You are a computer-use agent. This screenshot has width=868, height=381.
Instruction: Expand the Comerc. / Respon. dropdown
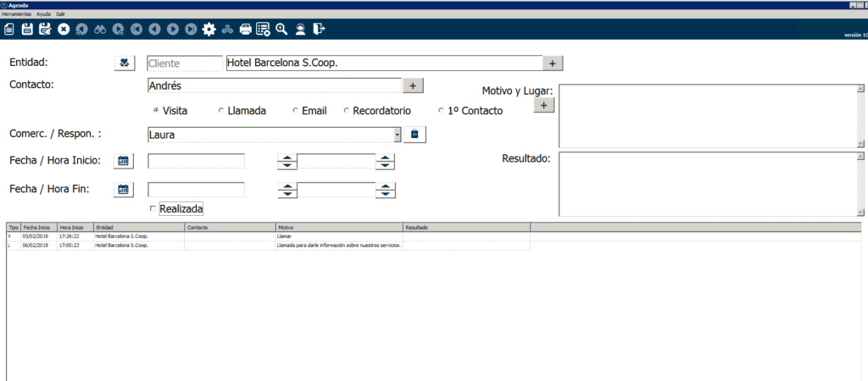tap(397, 135)
